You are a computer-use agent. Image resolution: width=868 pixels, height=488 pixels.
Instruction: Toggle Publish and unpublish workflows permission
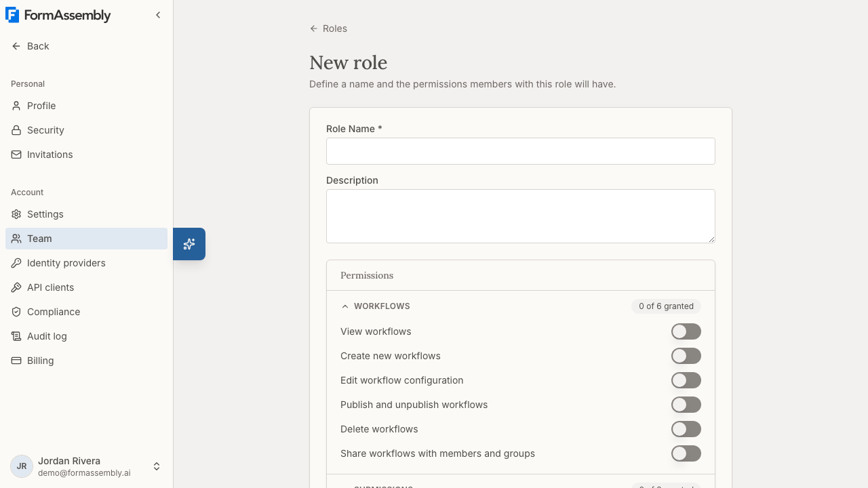tap(686, 405)
